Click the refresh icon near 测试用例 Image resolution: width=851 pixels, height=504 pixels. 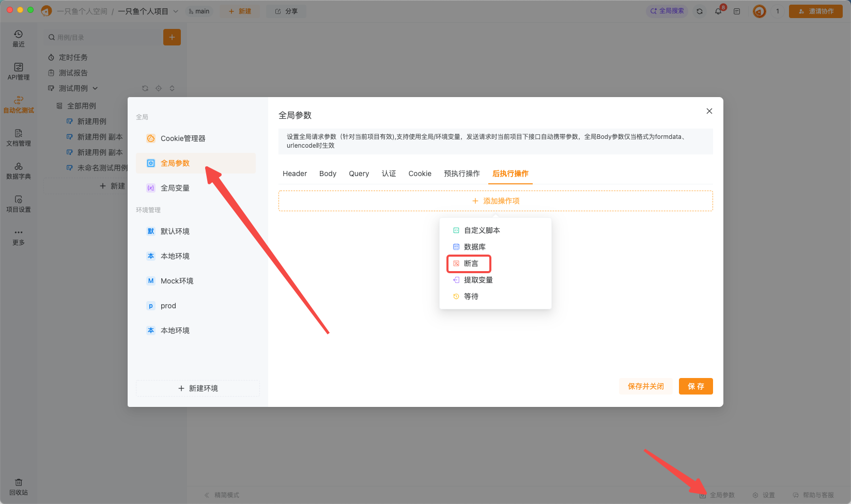point(145,88)
